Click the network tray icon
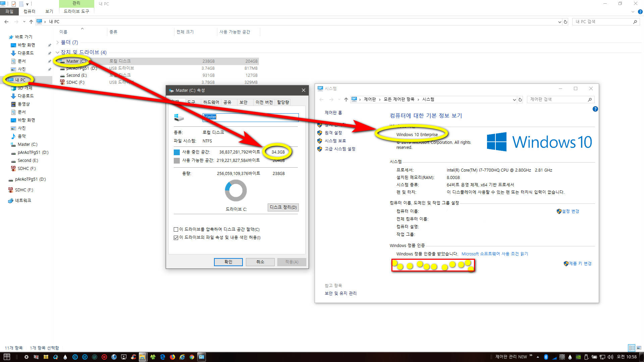644x362 pixels. pyautogui.click(x=602, y=357)
